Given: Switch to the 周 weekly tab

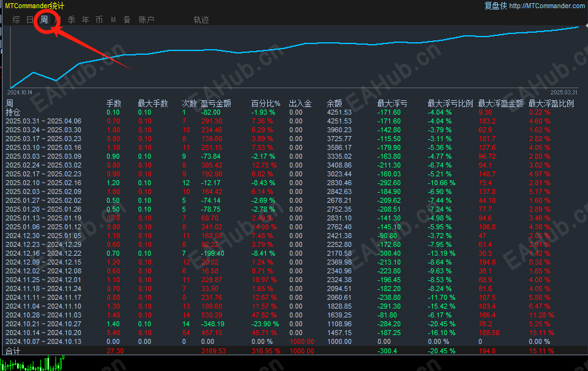Looking at the screenshot, I should pos(44,20).
